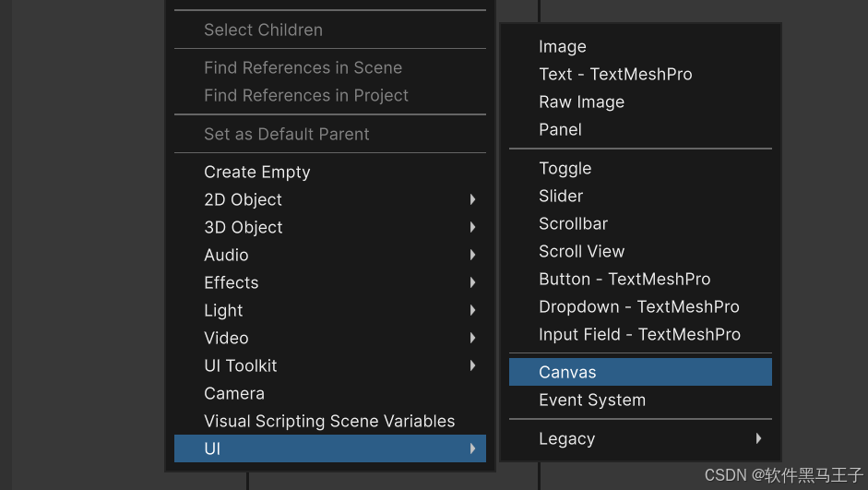Create a Text - TextMeshPro object

614,74
